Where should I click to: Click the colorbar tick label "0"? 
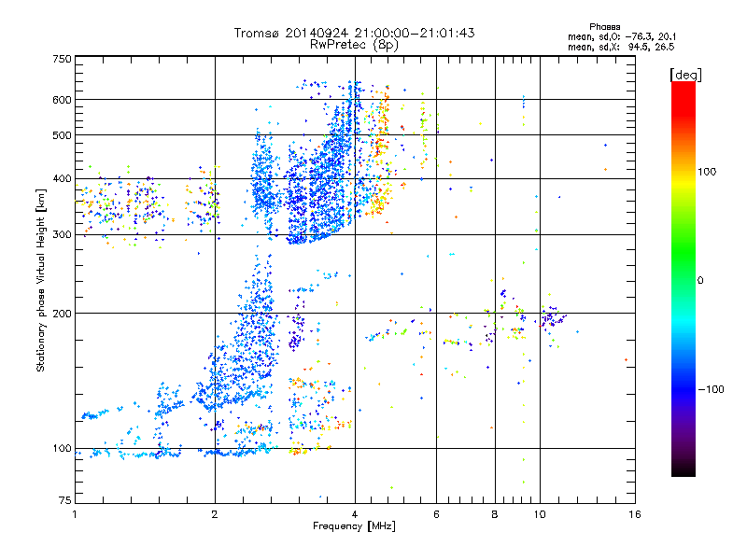click(x=699, y=281)
